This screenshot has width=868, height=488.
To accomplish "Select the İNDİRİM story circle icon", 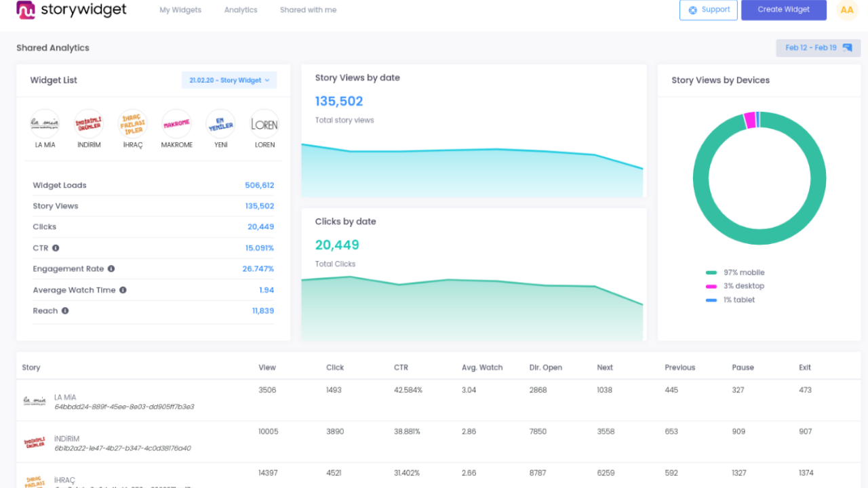I will (x=89, y=124).
